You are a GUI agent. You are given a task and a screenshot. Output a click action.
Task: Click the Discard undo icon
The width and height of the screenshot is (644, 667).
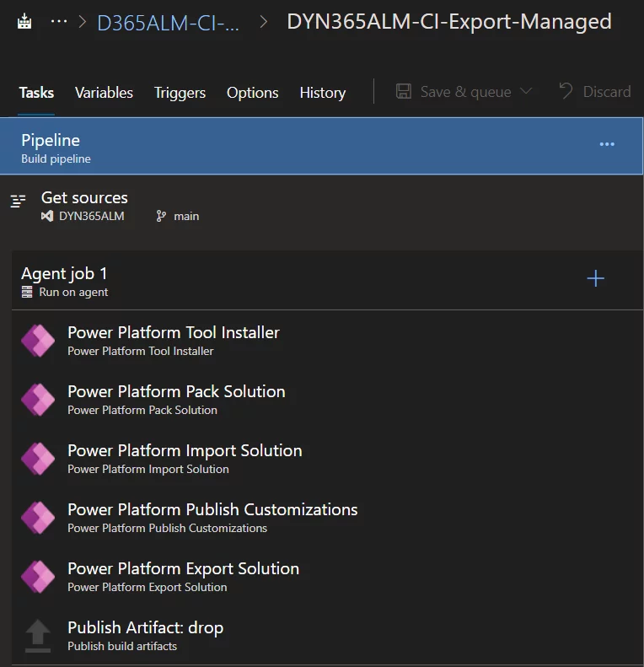566,91
